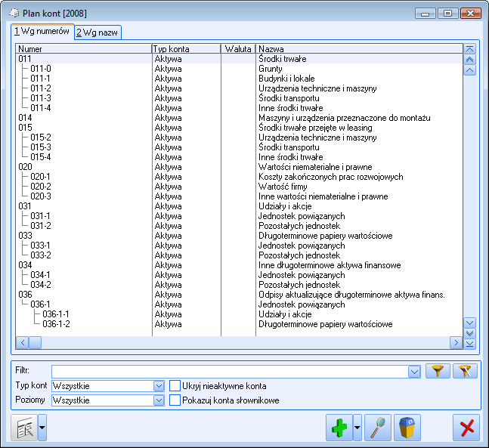This screenshot has width=489, height=448.
Task: Jump to first record in list
Action: point(469,48)
